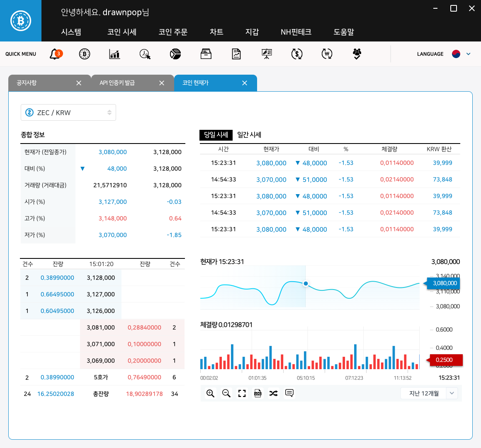
Task: Toggle fullscreen chart view
Action: pyautogui.click(x=242, y=393)
